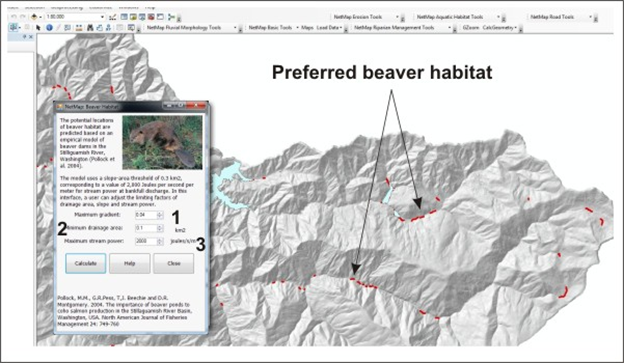
Task: Adjust Maximum stream power stepper
Action: (160, 241)
